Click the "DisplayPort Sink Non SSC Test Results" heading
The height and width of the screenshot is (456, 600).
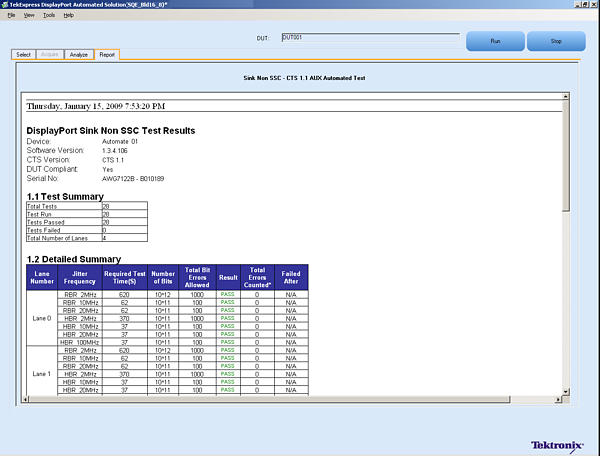tap(111, 131)
